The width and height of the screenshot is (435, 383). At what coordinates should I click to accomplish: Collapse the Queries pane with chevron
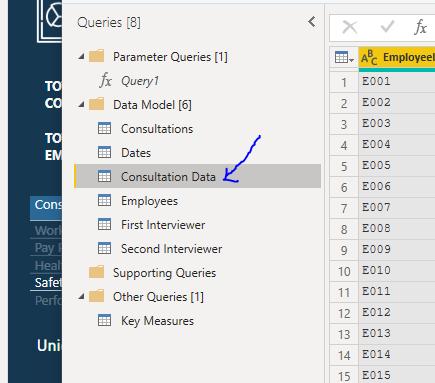312,22
